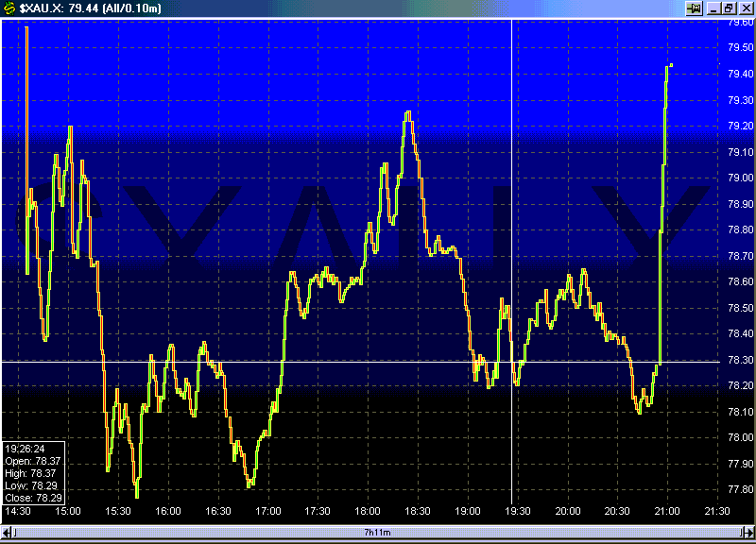756x544 pixels.
Task: Click the scroll-left arrow of the time scrollbar
Action: point(7,533)
